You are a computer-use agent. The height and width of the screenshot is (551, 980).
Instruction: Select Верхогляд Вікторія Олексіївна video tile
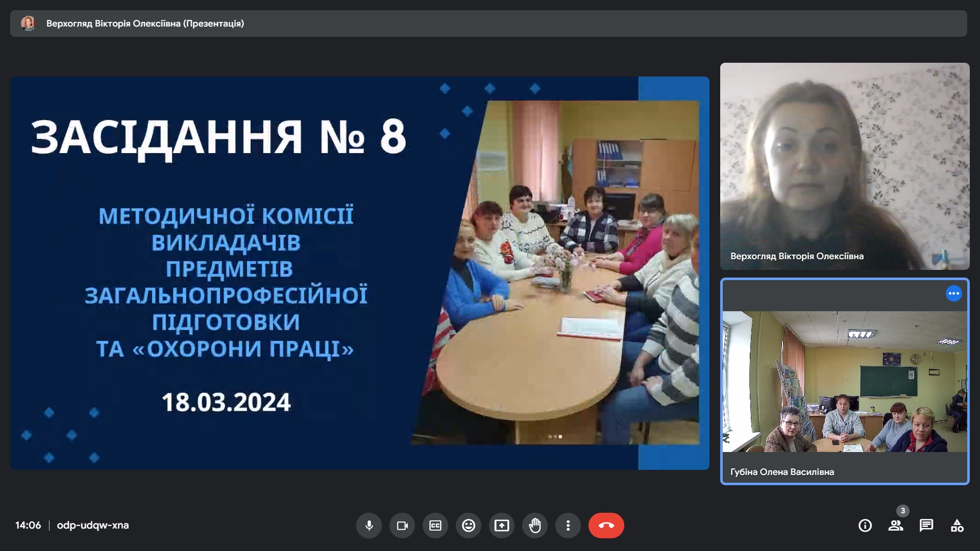[845, 166]
